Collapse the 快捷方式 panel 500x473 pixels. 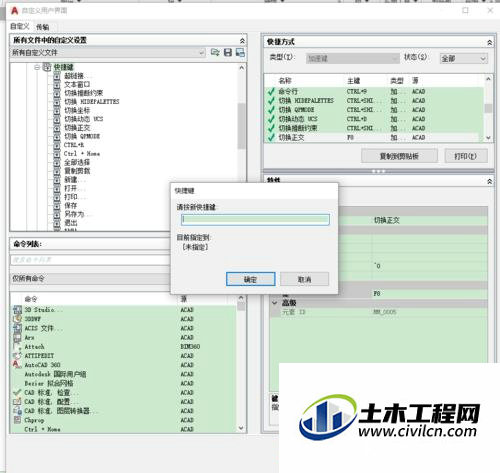(489, 42)
